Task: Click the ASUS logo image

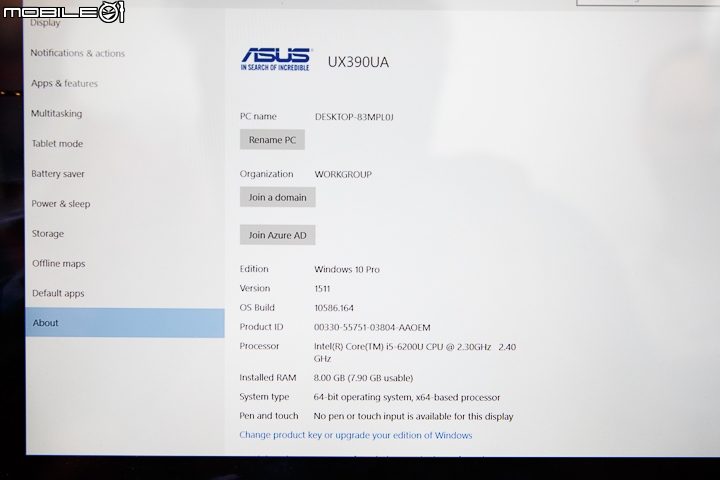Action: point(276,59)
